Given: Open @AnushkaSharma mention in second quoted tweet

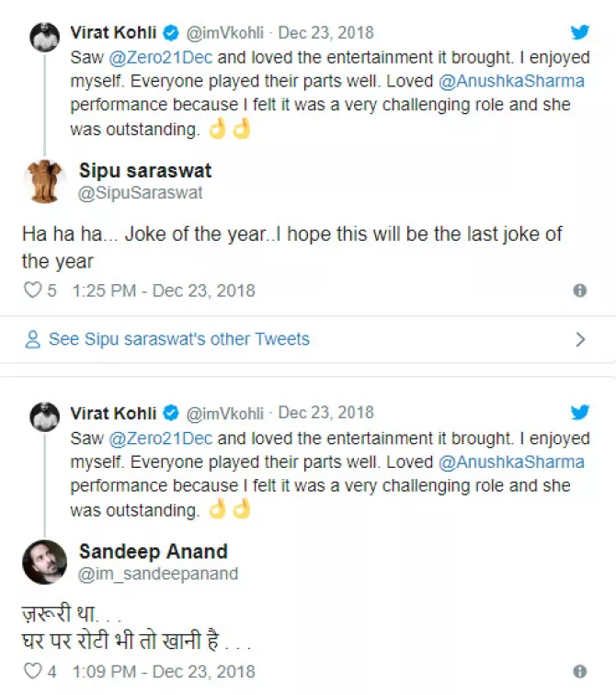Looking at the screenshot, I should pos(511,461).
